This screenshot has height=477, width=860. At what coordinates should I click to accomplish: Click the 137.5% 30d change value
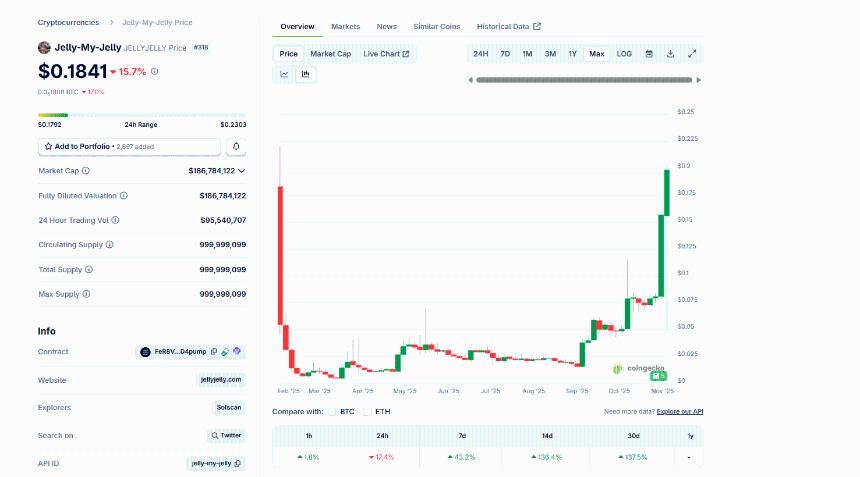pyautogui.click(x=633, y=457)
